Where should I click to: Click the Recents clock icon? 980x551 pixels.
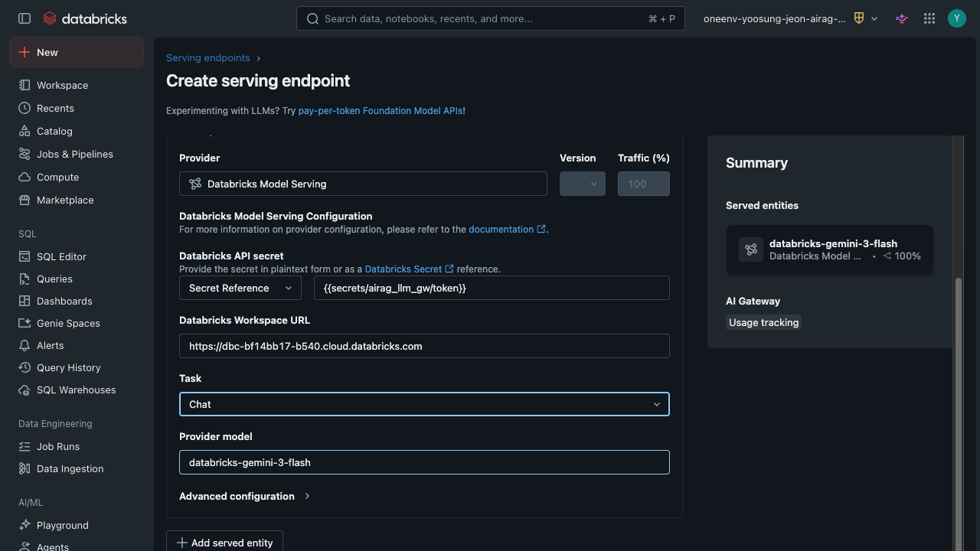tap(24, 108)
